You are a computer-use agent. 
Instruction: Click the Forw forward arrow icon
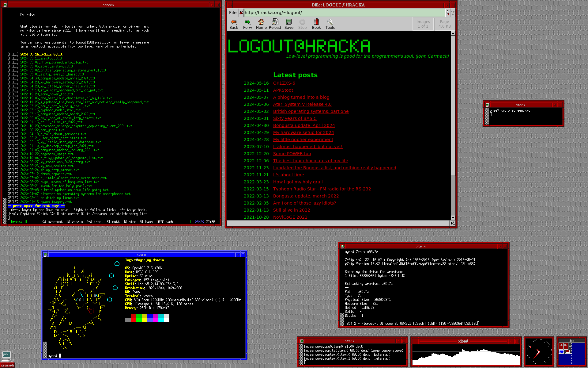[247, 22]
